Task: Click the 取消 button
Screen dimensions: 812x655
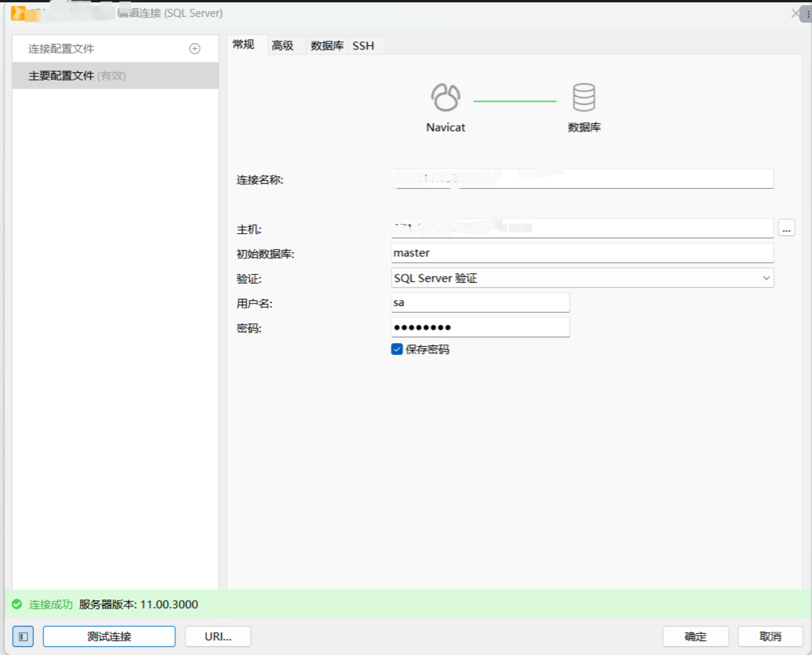Action: (770, 636)
